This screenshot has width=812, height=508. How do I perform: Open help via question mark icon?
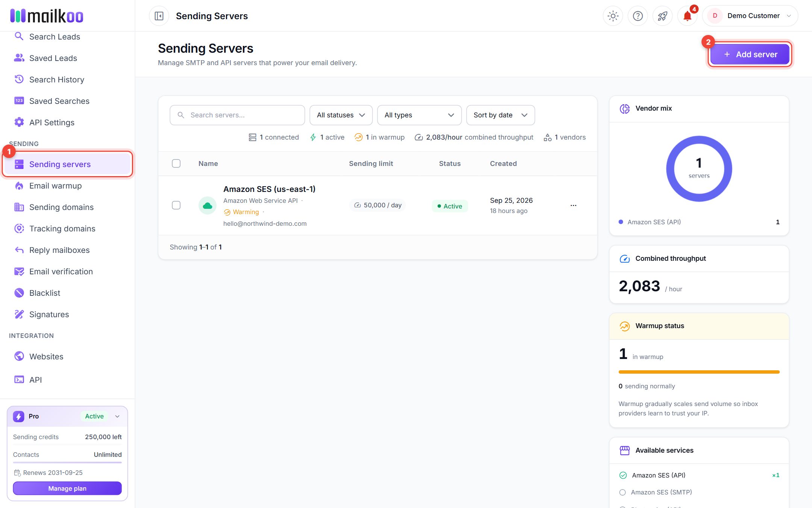coord(638,16)
